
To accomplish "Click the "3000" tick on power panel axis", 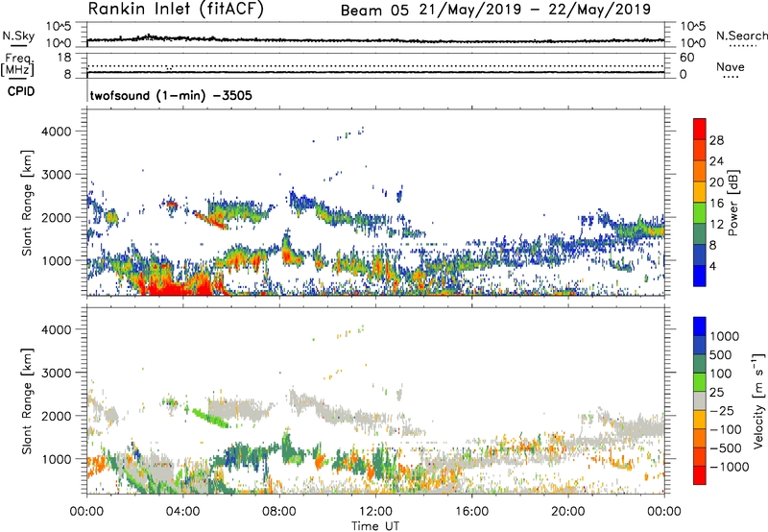I will click(56, 175).
